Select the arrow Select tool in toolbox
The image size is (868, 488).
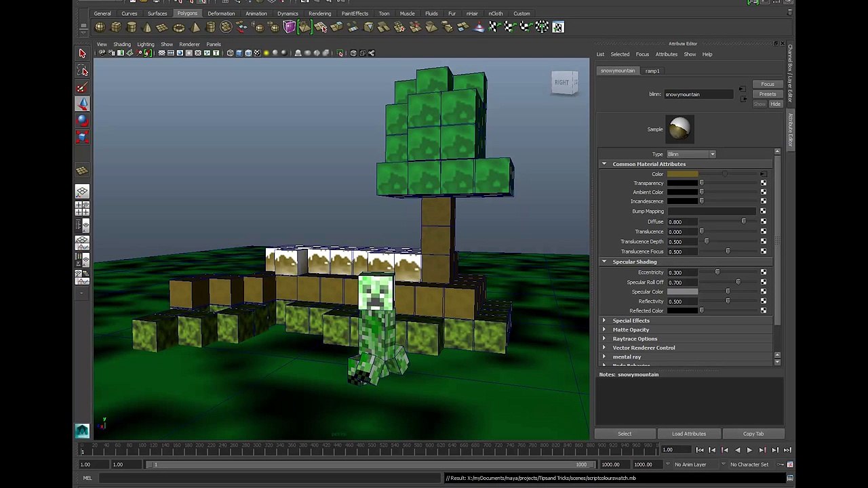[82, 54]
